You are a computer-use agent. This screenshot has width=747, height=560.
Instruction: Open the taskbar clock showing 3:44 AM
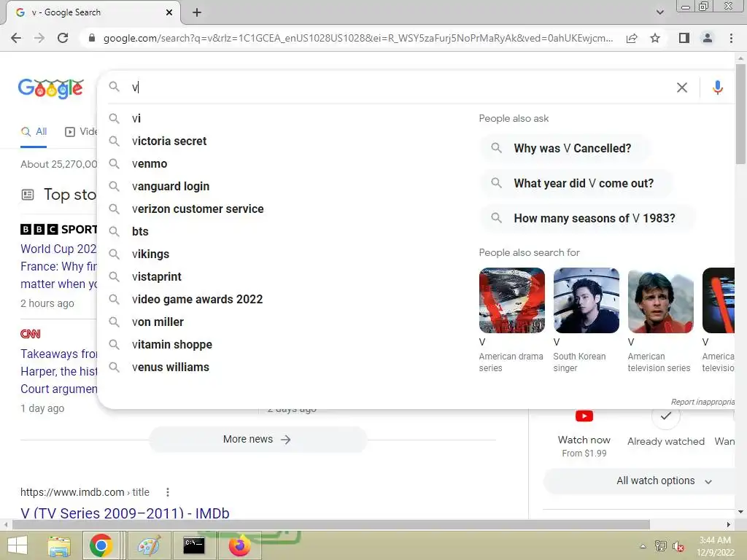(715, 546)
